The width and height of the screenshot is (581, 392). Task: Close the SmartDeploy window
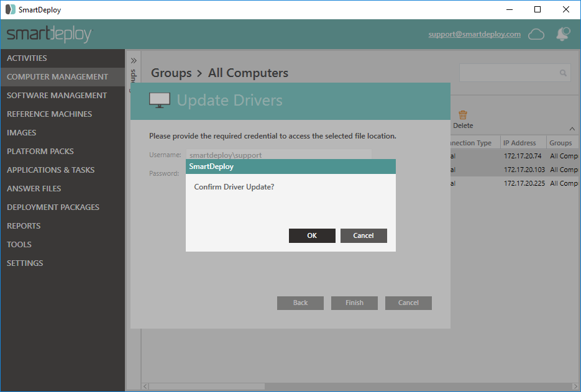pos(566,10)
